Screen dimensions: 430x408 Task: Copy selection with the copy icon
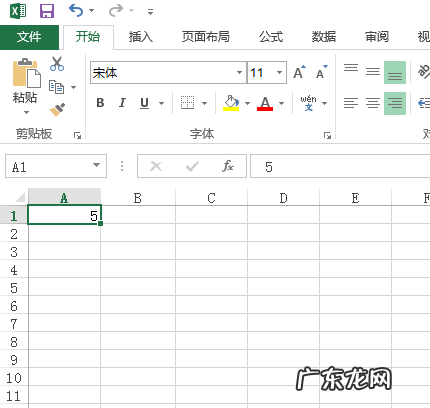coord(56,87)
